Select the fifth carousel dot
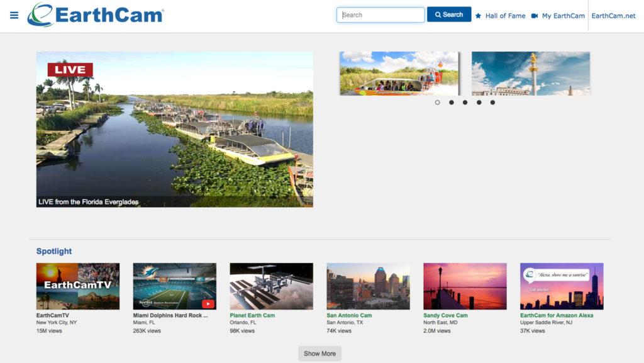 pos(492,103)
